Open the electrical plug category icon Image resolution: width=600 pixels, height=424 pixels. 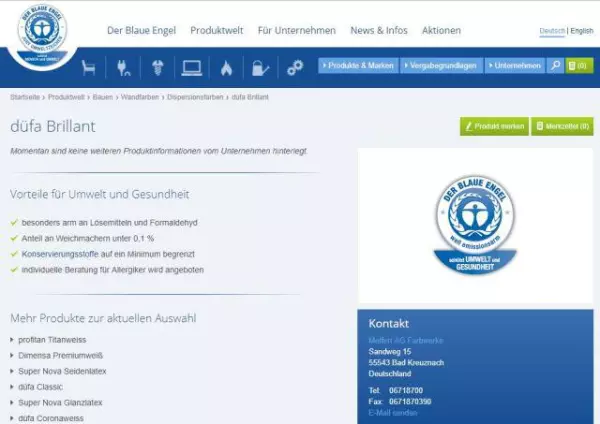[123, 68]
